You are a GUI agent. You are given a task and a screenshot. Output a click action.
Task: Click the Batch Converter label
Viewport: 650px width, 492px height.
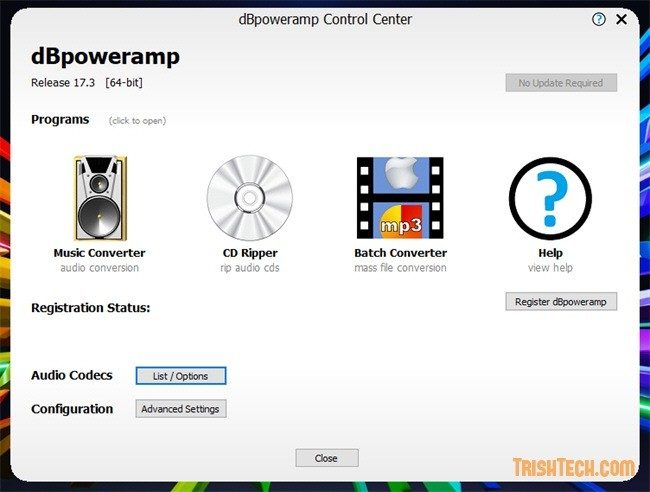coord(400,253)
